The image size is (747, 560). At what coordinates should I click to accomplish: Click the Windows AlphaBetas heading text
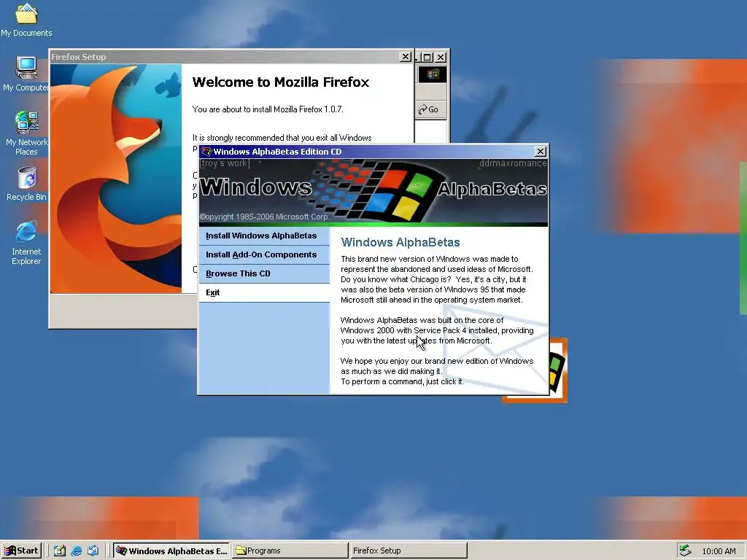point(400,242)
